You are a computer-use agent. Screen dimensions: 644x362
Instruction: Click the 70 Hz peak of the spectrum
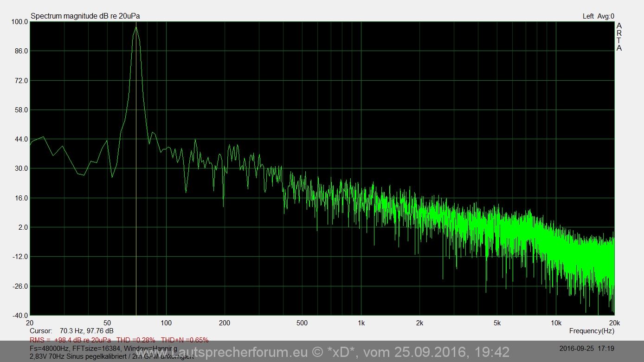click(x=136, y=28)
